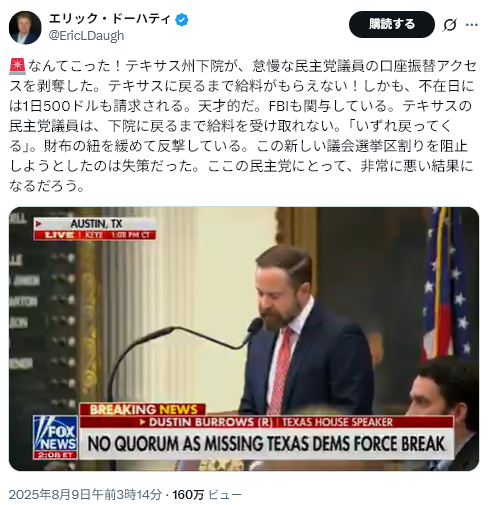
Task: Open the Grok slashed-circle icon
Action: [x=450, y=24]
